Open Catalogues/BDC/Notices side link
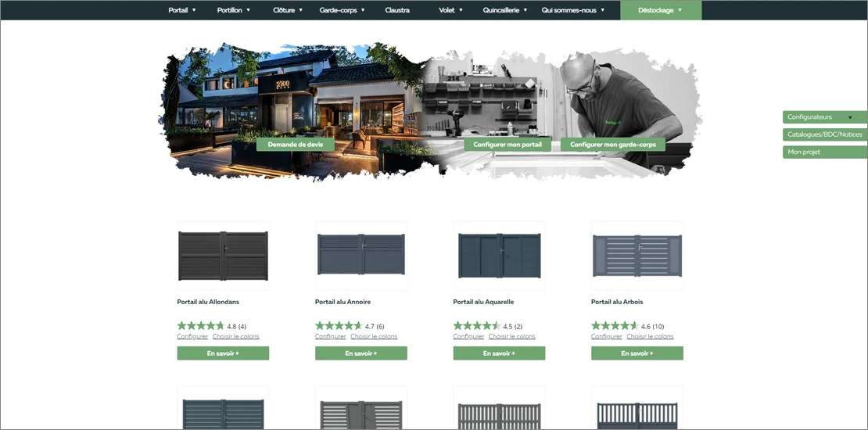The height and width of the screenshot is (430, 868). pyautogui.click(x=824, y=134)
